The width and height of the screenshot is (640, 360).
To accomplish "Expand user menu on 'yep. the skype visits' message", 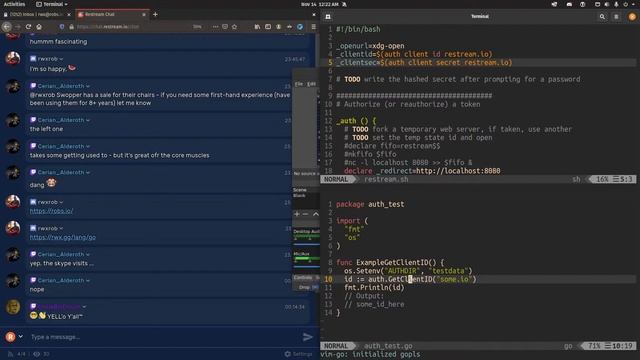I will (88, 254).
